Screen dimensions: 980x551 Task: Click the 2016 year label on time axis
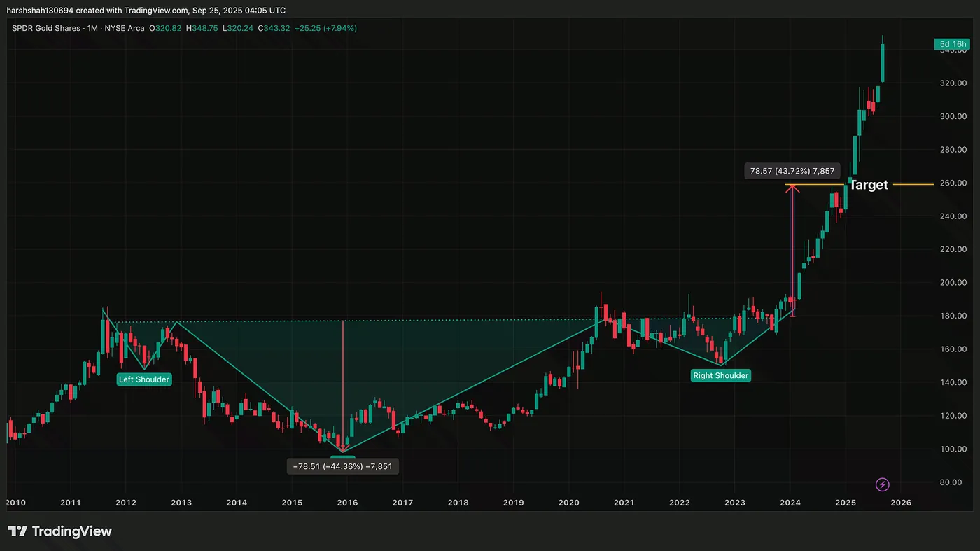click(x=347, y=503)
